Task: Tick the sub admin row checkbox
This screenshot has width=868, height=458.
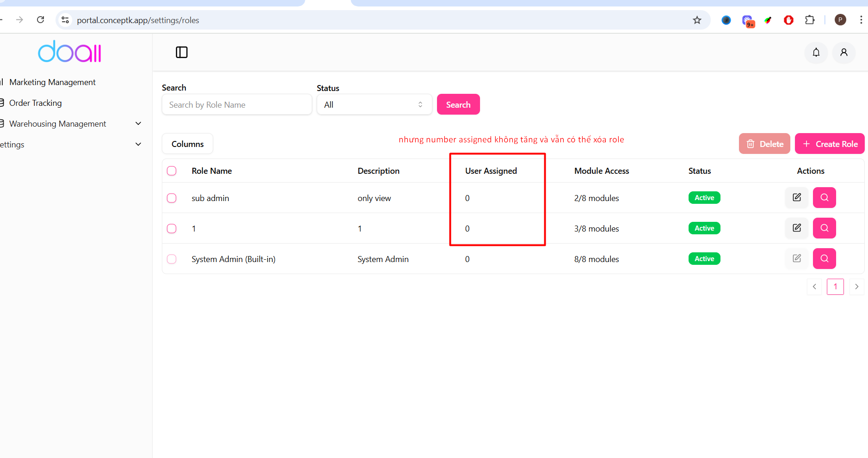Action: pyautogui.click(x=172, y=198)
